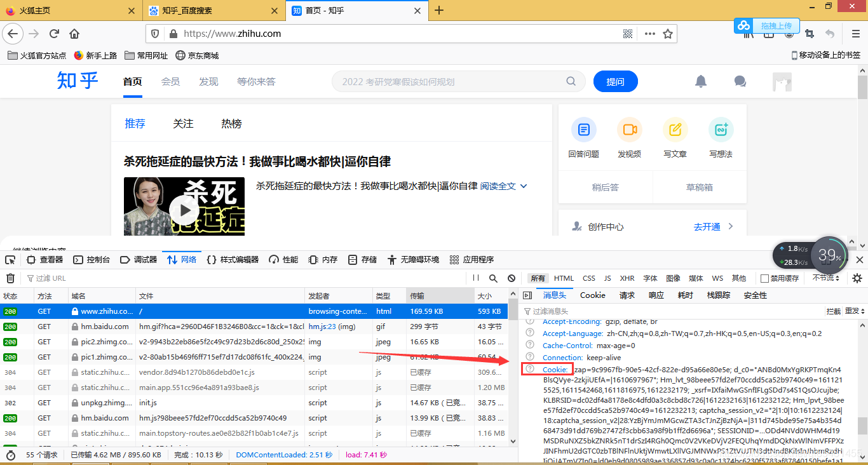The image size is (868, 465).
Task: Click the screenshot crop icon in toolbar
Action: point(810,34)
